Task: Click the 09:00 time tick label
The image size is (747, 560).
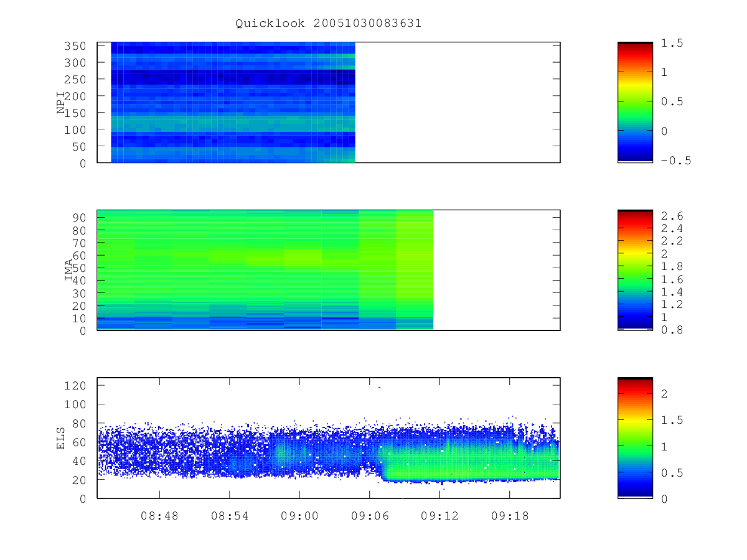Action: pos(299,516)
